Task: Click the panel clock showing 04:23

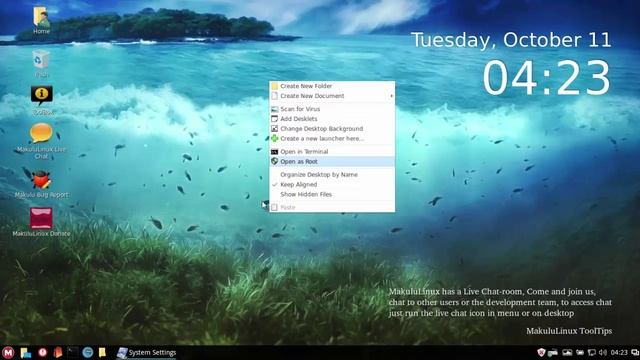Action: pyautogui.click(x=619, y=352)
